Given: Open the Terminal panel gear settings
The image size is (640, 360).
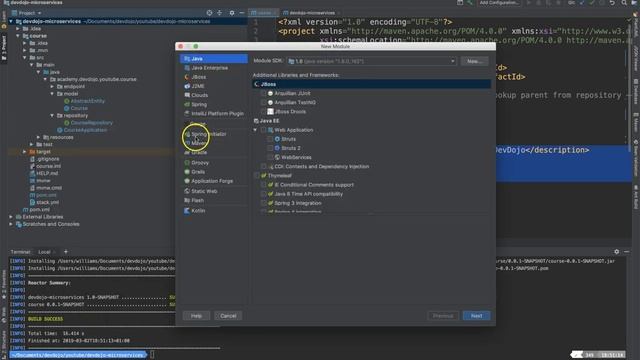Looking at the screenshot, I should [617, 252].
